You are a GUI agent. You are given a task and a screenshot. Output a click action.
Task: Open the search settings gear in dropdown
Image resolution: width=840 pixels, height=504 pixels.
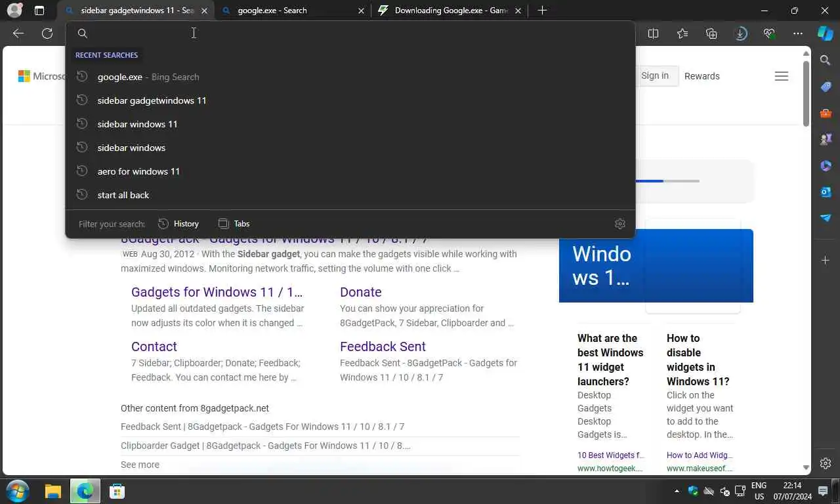[620, 224]
